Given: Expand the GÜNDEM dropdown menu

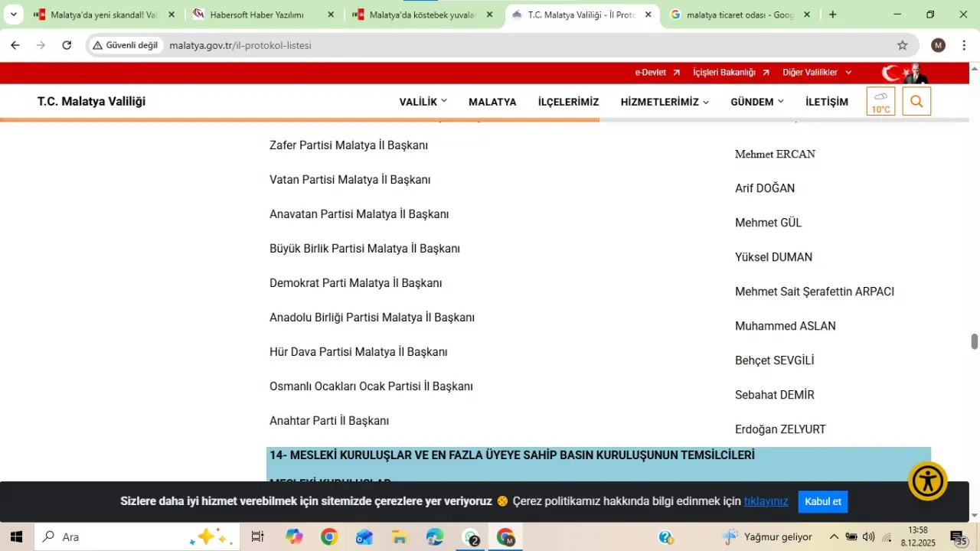Looking at the screenshot, I should pyautogui.click(x=756, y=102).
